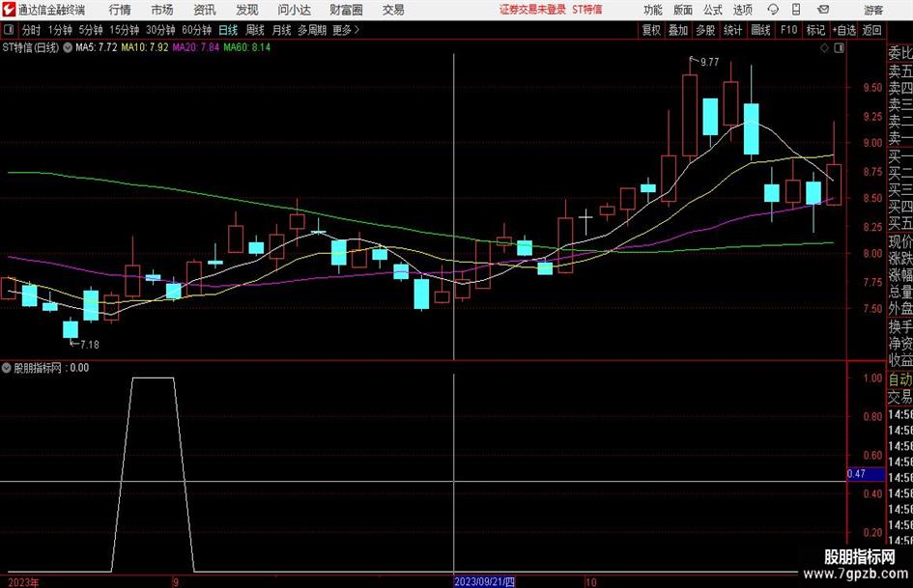Image resolution: width=913 pixels, height=588 pixels.
Task: Click the 0.47 indicator value box
Action: pos(866,474)
